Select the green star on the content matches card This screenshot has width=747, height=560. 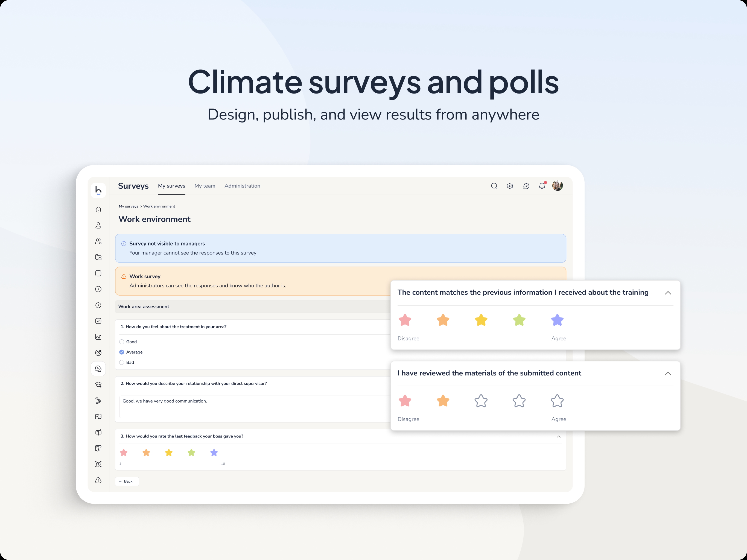point(519,320)
